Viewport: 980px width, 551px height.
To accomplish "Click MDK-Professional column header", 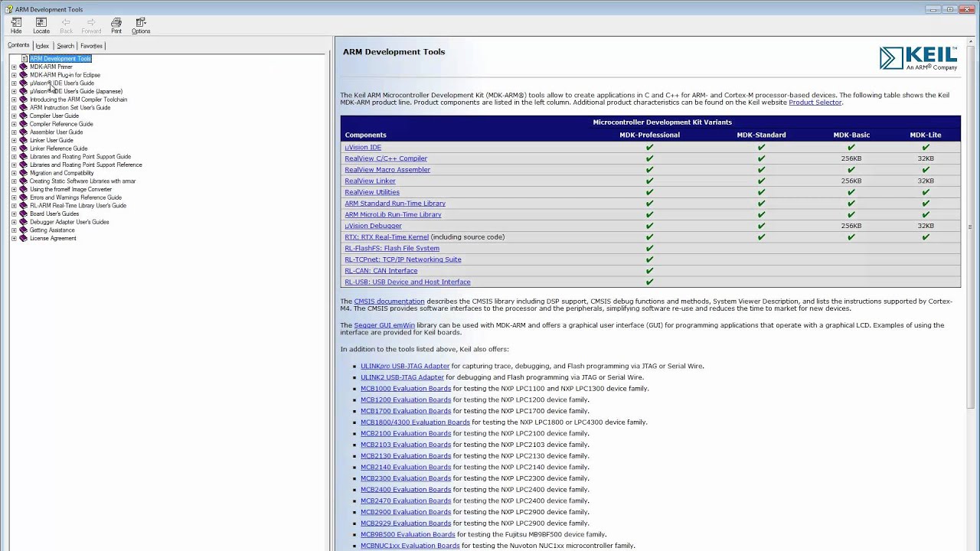I will pyautogui.click(x=649, y=135).
